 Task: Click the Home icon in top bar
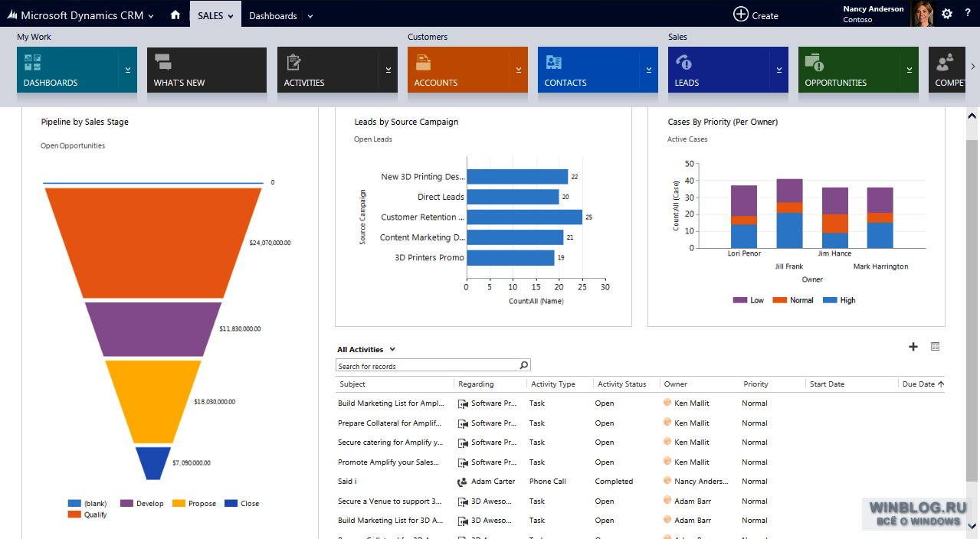coord(175,15)
